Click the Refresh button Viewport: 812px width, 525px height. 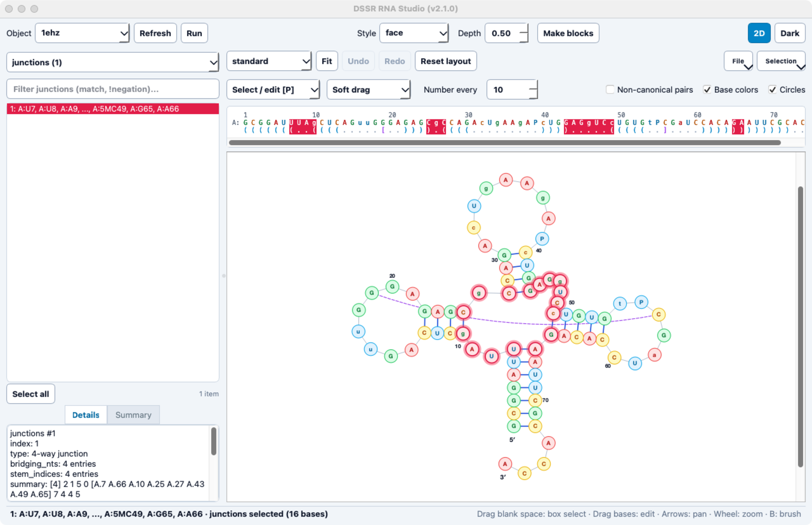[x=155, y=33]
